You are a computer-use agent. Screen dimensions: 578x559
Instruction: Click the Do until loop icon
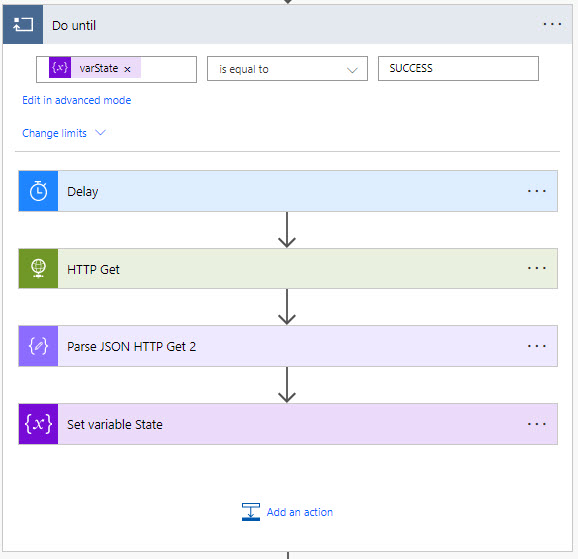tap(23, 25)
